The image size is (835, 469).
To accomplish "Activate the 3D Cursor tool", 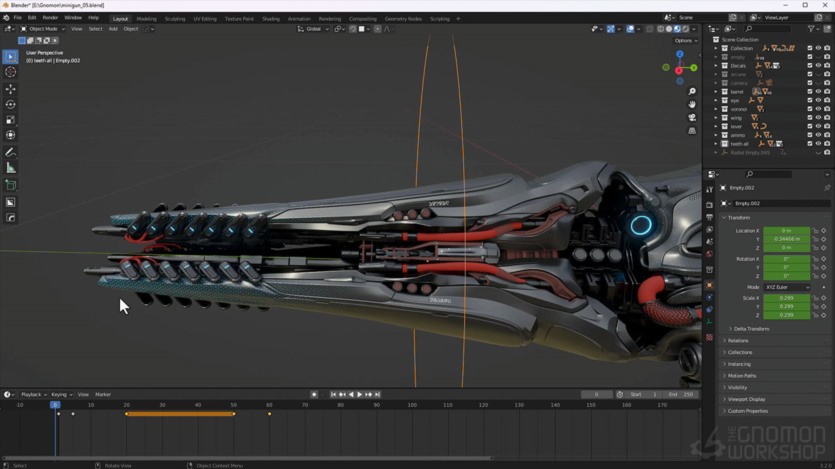I will [x=11, y=72].
